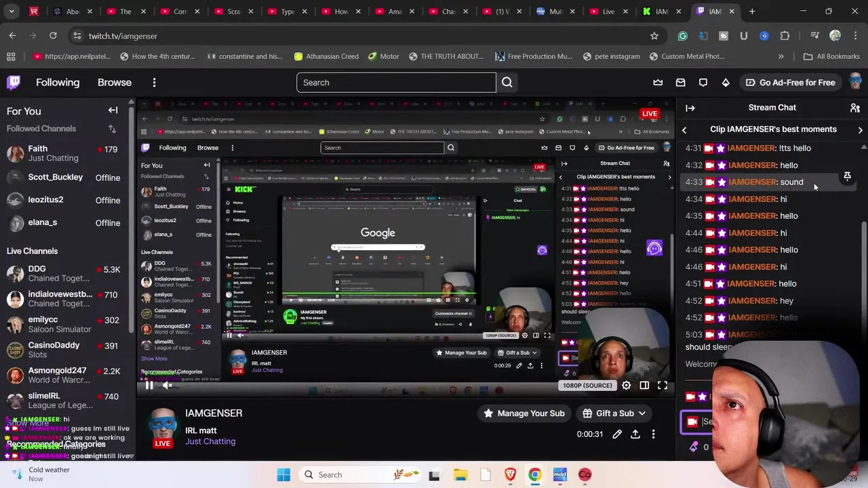Show the next chat banner
868x488 pixels.
click(860, 129)
